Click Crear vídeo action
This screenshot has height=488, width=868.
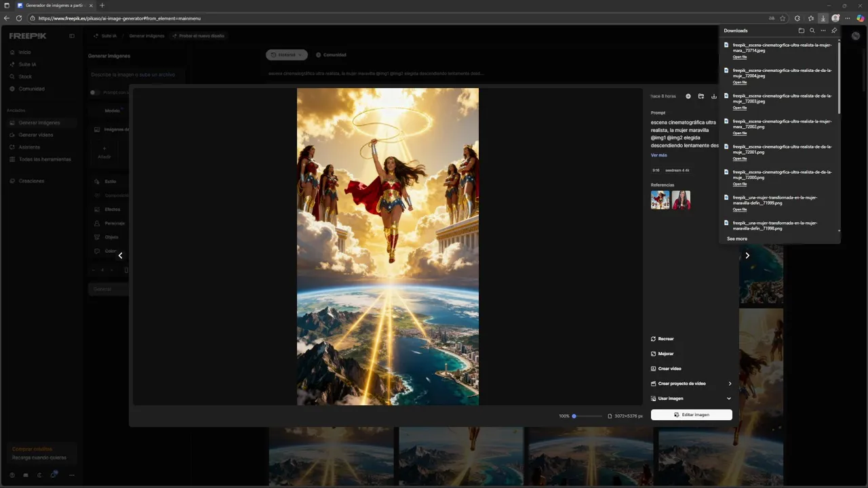(x=666, y=369)
